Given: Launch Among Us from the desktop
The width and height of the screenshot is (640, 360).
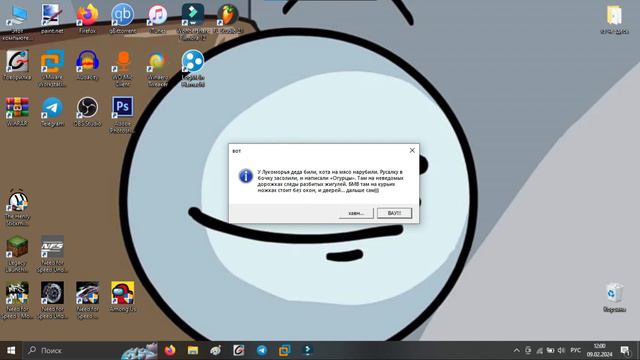Looking at the screenshot, I should pos(122,297).
